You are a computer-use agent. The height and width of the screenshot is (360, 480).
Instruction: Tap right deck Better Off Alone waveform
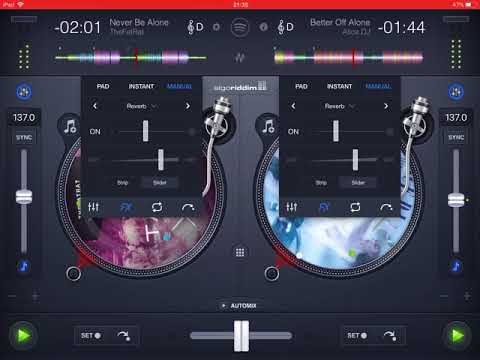[x=349, y=58]
